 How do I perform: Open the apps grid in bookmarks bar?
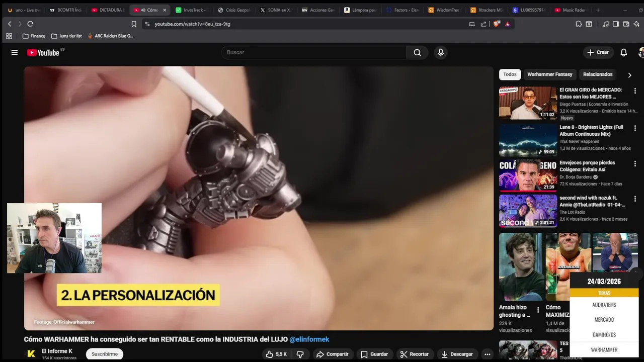pyautogui.click(x=9, y=36)
